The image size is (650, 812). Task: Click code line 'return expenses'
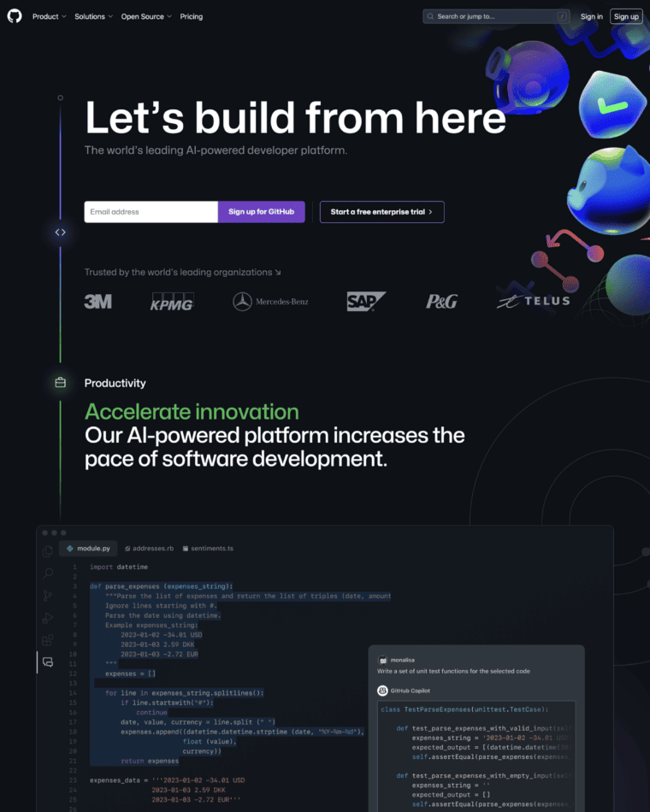point(150,762)
